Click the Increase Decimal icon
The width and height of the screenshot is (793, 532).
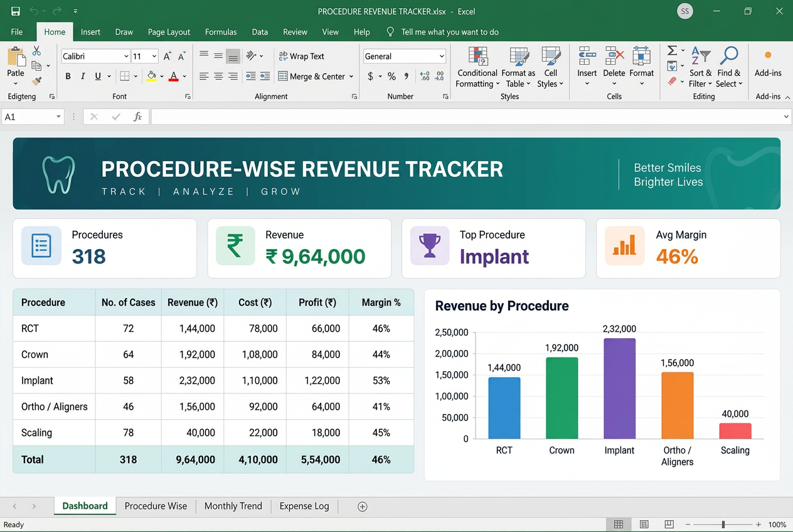425,77
